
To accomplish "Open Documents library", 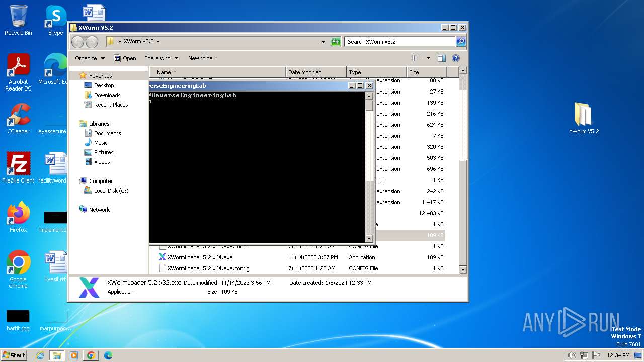I will point(107,133).
